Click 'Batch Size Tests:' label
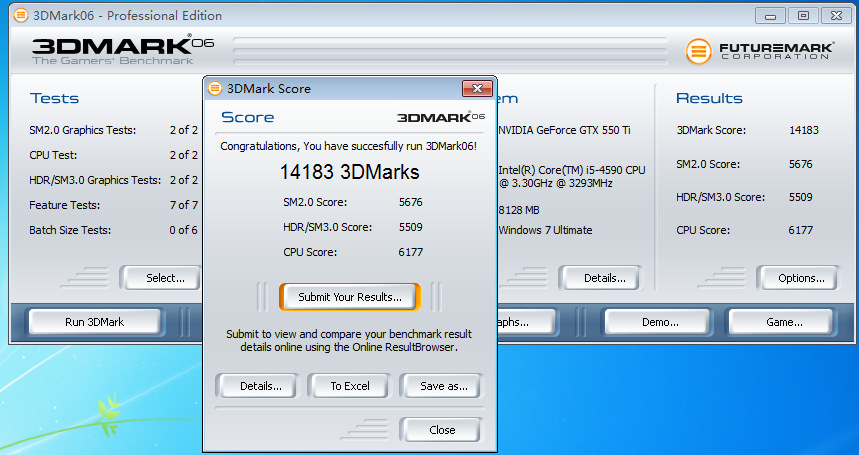 (x=70, y=230)
